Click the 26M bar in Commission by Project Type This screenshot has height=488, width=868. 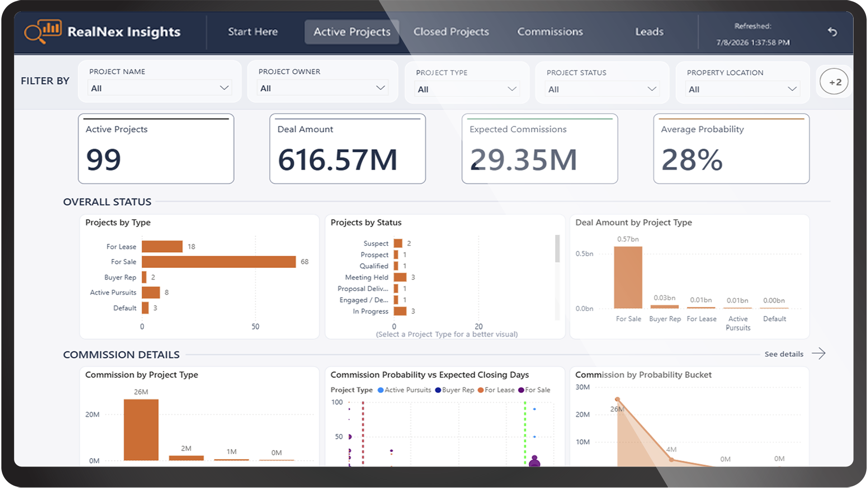click(x=141, y=430)
